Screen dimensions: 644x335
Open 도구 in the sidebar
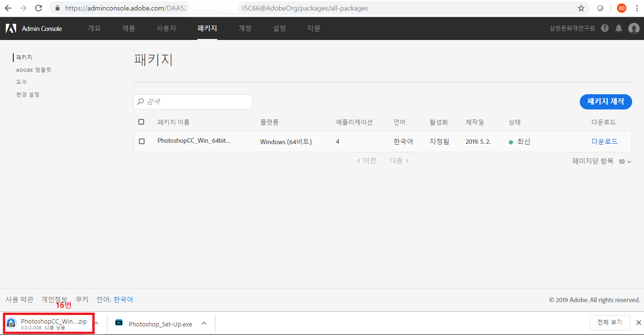coord(21,82)
